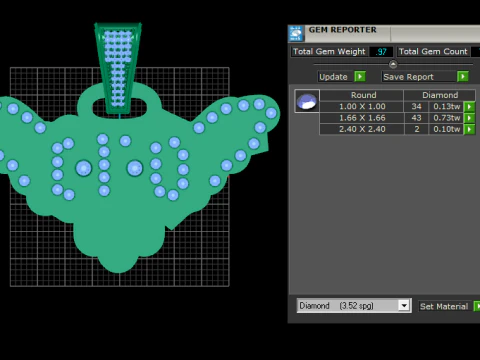
Task: Click the green arrow beside Save Report
Action: tap(463, 77)
